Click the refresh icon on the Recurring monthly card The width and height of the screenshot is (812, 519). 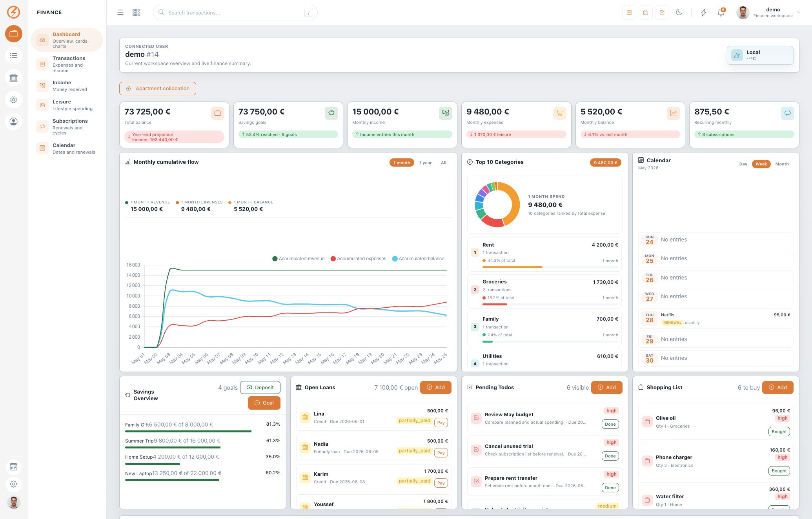[x=787, y=113]
